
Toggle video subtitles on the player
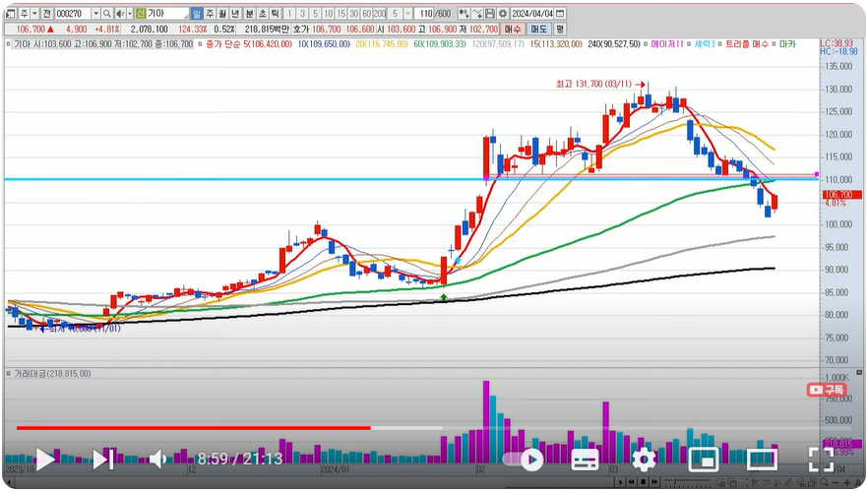(x=585, y=459)
